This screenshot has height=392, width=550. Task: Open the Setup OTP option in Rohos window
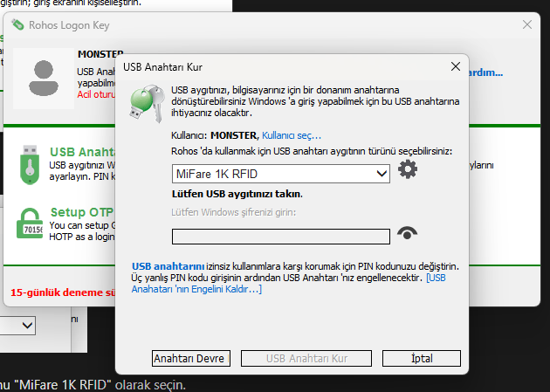coord(82,212)
